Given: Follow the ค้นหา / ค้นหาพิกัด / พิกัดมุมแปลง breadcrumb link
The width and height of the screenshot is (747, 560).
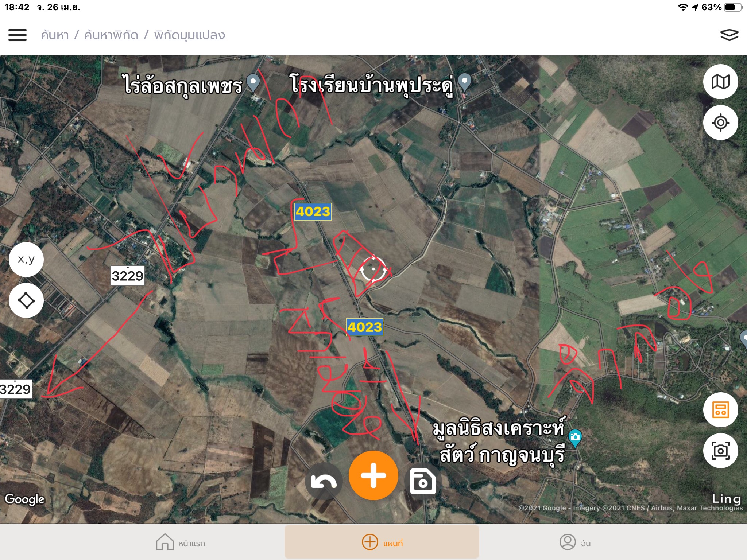Looking at the screenshot, I should (133, 35).
